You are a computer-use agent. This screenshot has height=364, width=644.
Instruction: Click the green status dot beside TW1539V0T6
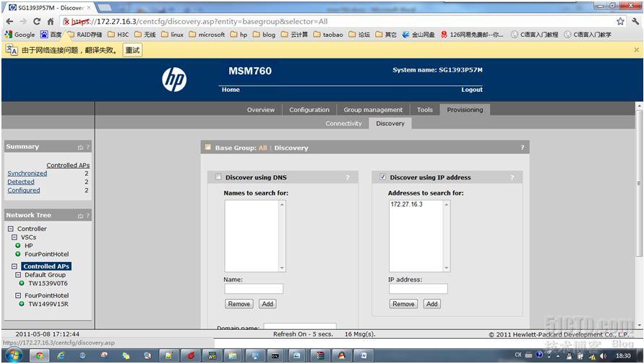tap(22, 283)
